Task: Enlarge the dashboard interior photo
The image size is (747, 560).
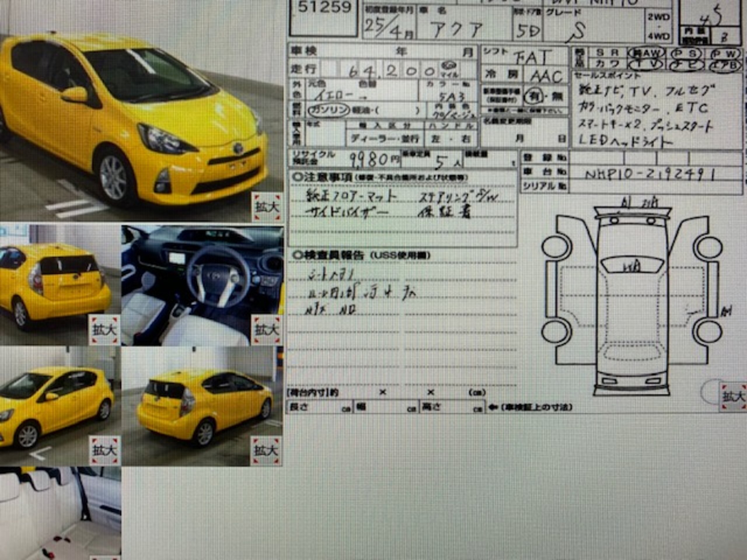Action: (x=267, y=330)
